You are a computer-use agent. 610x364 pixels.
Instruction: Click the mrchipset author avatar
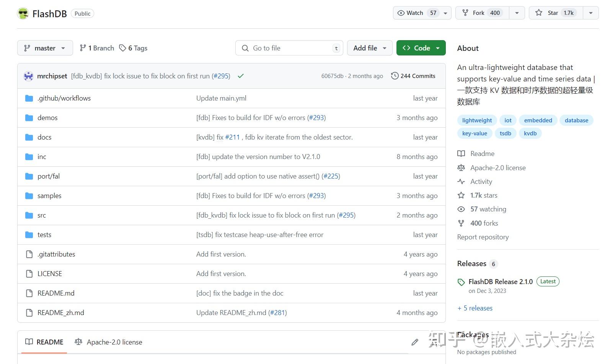coord(28,76)
